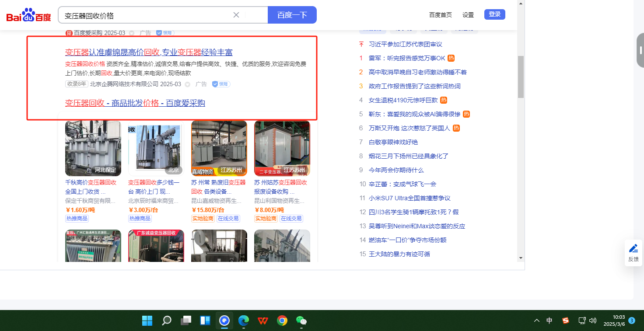
Task: Open Task View on the taskbar
Action: pyautogui.click(x=186, y=321)
